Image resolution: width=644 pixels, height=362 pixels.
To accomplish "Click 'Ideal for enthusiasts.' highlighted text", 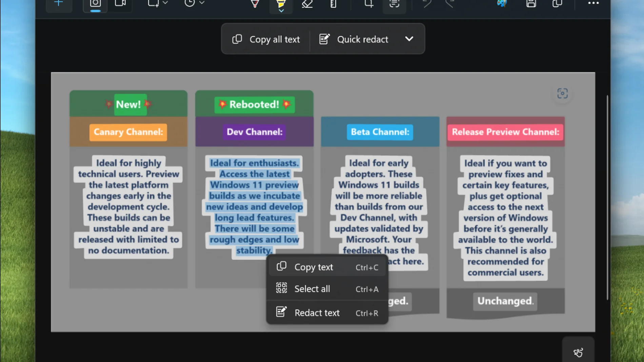I will (255, 163).
